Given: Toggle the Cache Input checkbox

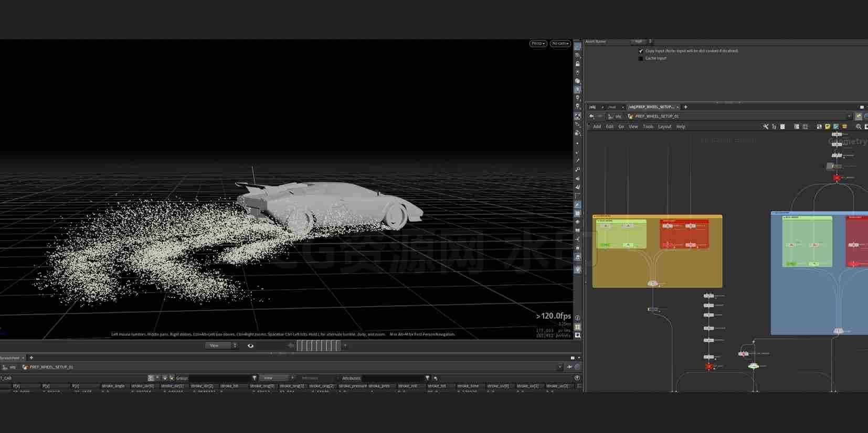Looking at the screenshot, I should (x=641, y=58).
